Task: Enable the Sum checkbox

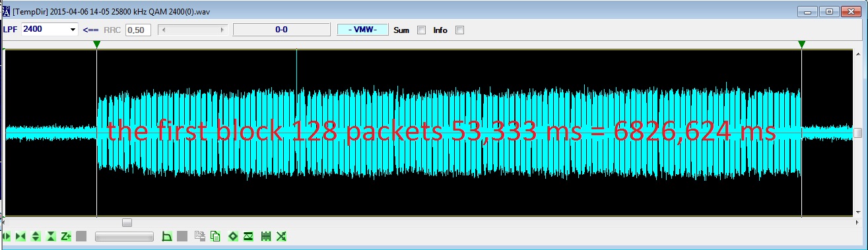Action: [421, 30]
